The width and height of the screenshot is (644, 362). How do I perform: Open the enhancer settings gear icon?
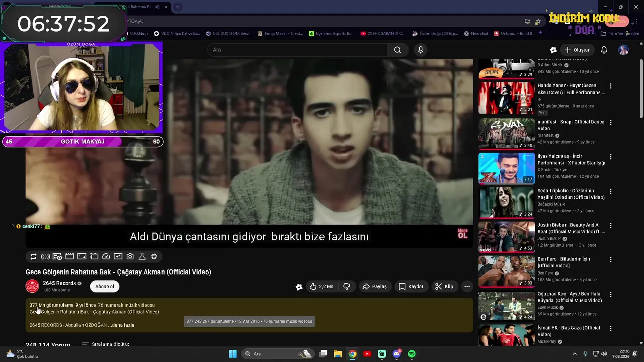[154, 256]
